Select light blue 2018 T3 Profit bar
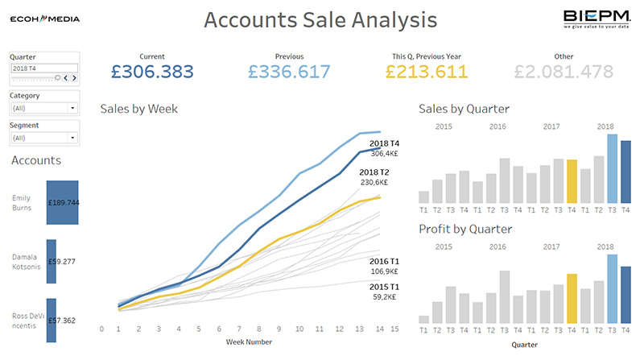The image size is (644, 356). [612, 288]
